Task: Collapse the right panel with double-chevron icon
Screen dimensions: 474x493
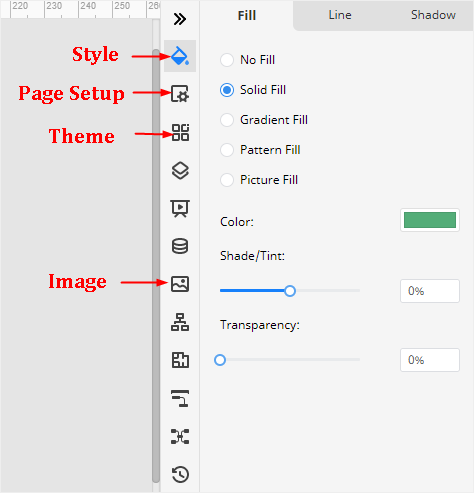Action: pos(180,19)
